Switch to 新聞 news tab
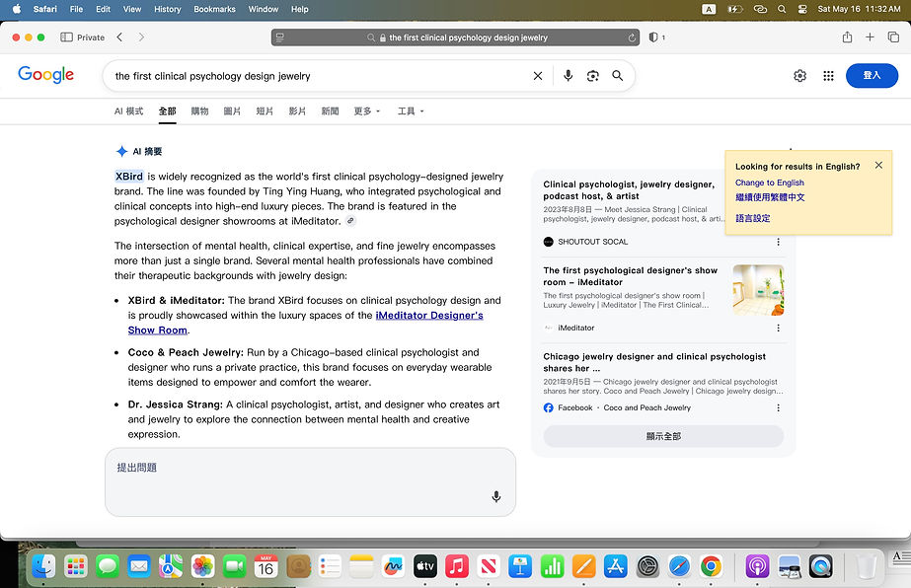 point(330,110)
